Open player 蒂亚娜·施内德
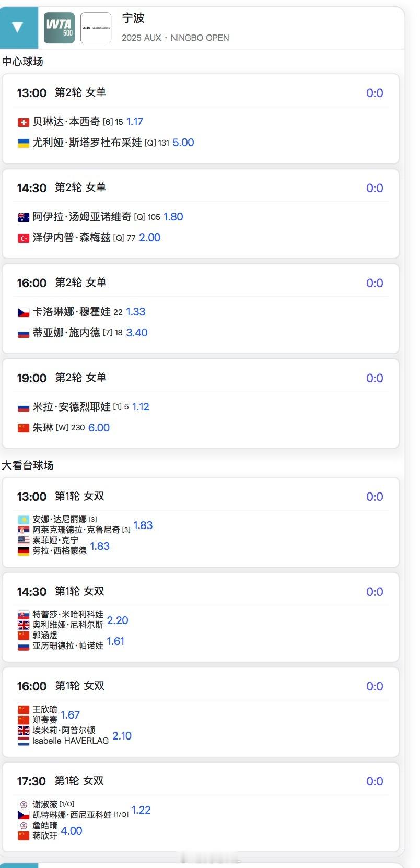This screenshot has height=868, width=420. [66, 333]
